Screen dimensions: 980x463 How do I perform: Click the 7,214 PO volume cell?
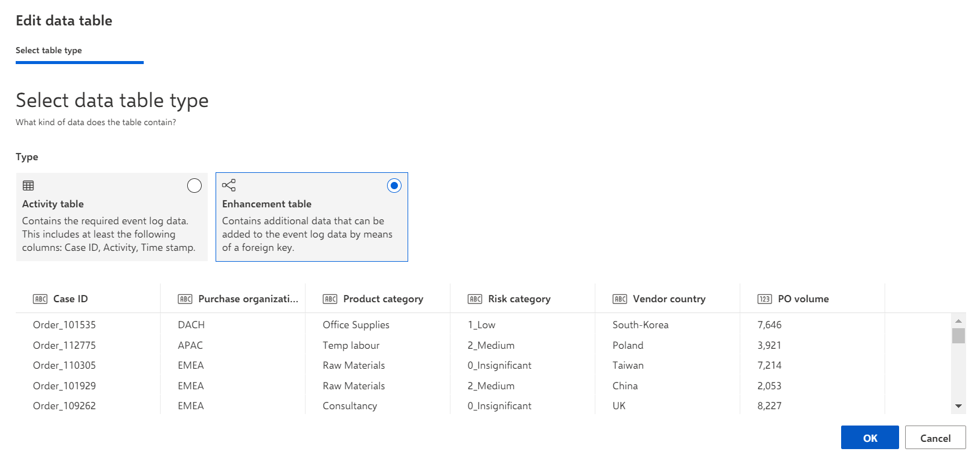(x=769, y=366)
